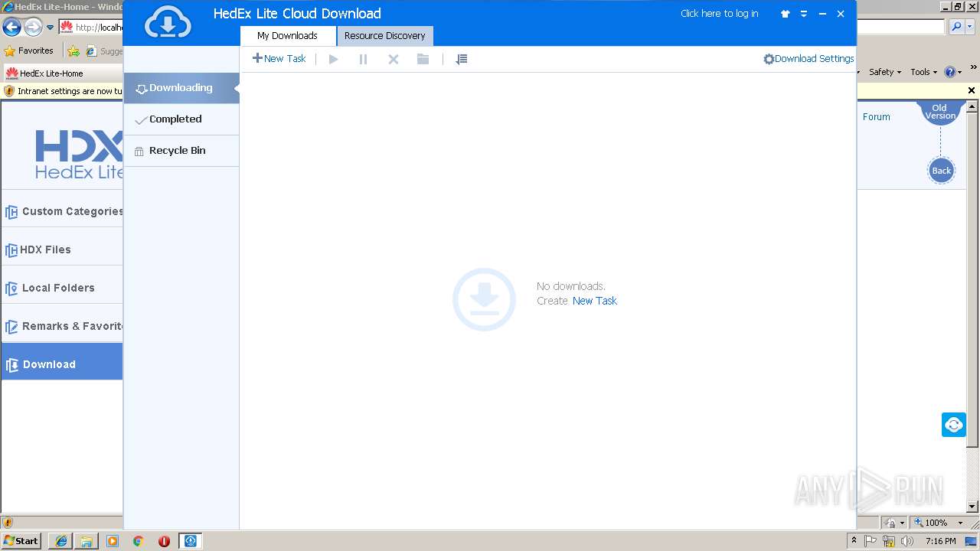
Task: Start a New Task in toolbar
Action: pyautogui.click(x=279, y=58)
